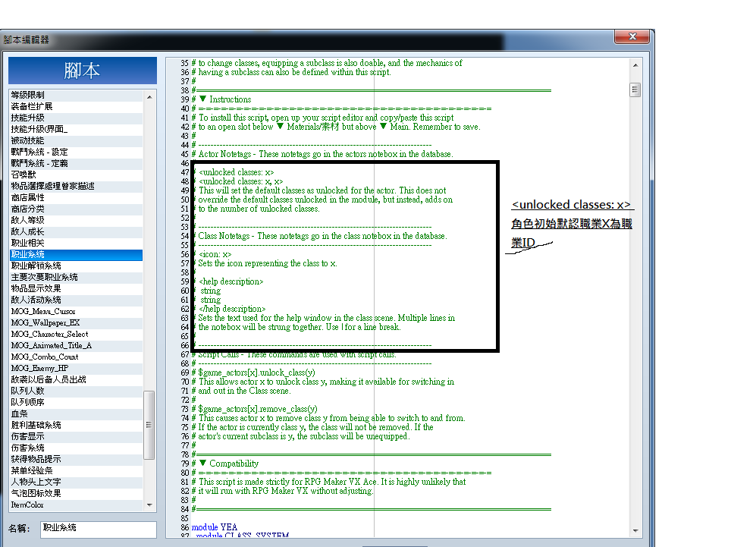Select the 技能升级(界面_ script entry
This screenshot has width=756, height=547.
click(x=76, y=129)
